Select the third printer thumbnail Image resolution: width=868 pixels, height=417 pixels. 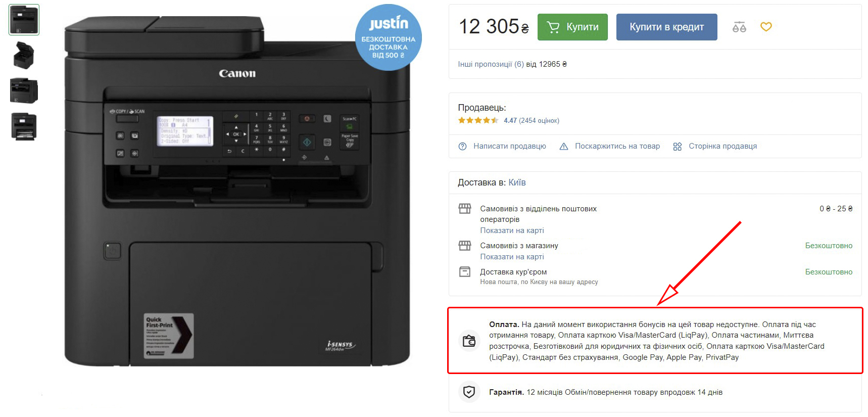click(24, 90)
